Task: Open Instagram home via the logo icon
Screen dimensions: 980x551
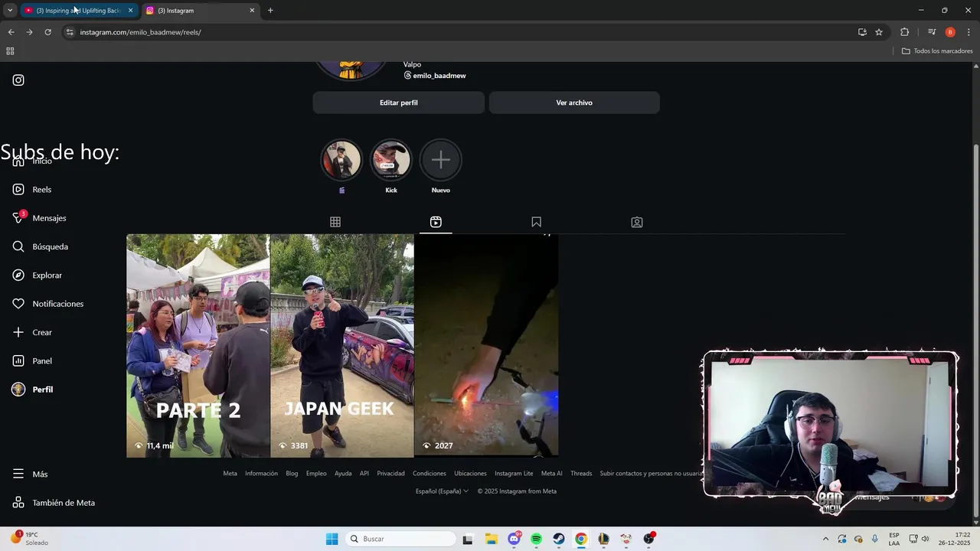Action: 18,80
